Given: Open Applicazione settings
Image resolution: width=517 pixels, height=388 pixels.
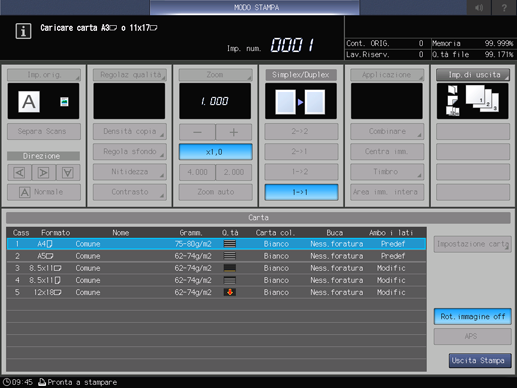Looking at the screenshot, I should point(387,75).
